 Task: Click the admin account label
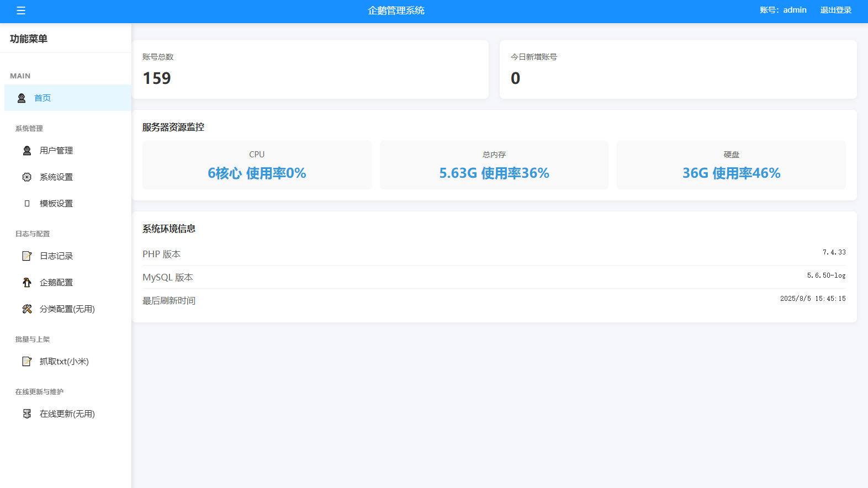(783, 10)
